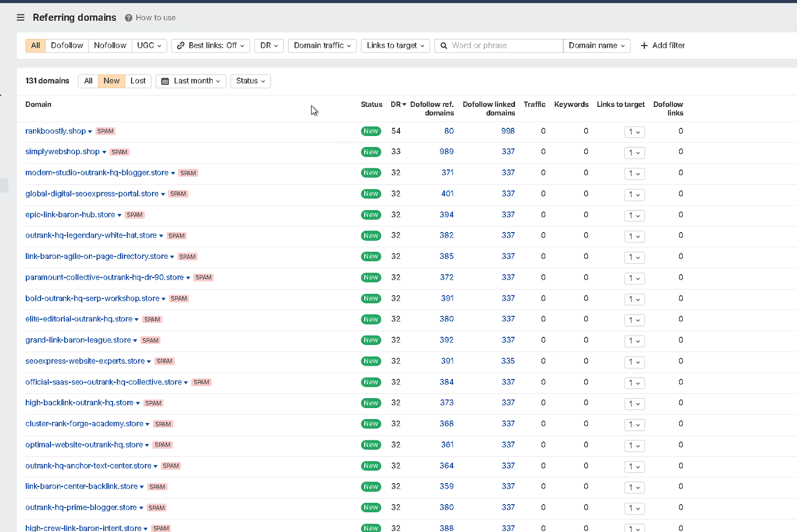Viewport: 797px width, 532px height.
Task: Click the SPAM badge beside rankboostly.shop
Action: click(x=105, y=131)
